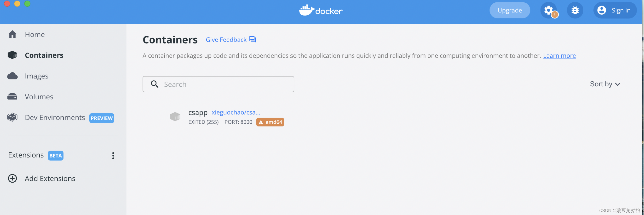Click the Volumes drive icon

[12, 97]
